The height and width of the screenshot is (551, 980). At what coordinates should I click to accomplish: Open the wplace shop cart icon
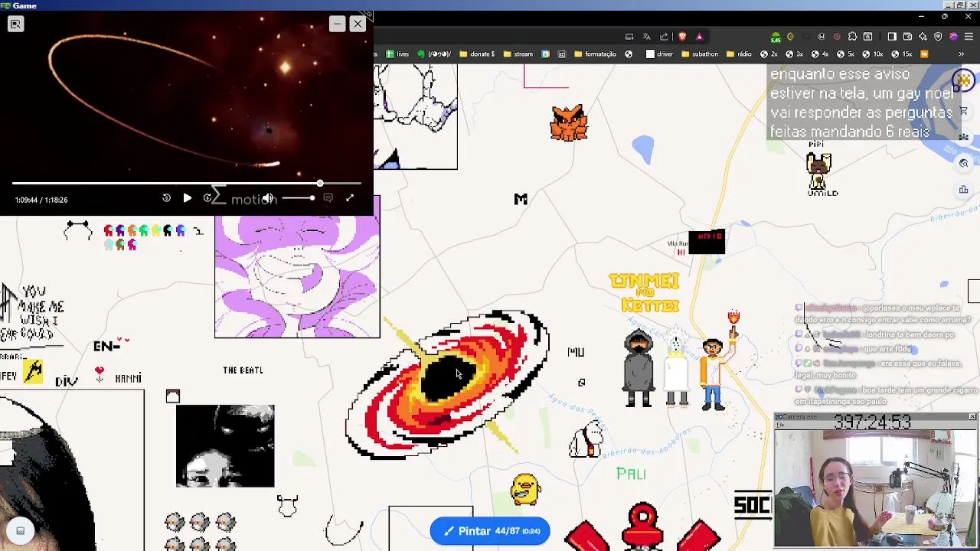[x=963, y=111]
